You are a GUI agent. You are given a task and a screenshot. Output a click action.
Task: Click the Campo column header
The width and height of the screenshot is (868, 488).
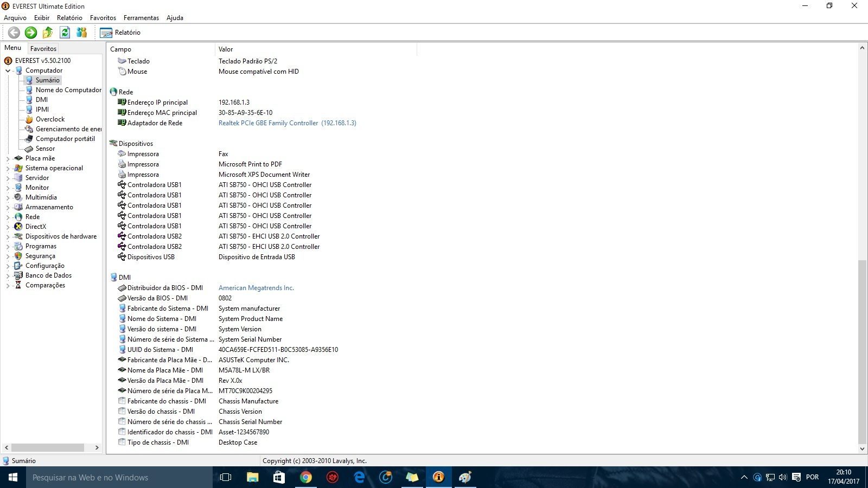(x=161, y=49)
